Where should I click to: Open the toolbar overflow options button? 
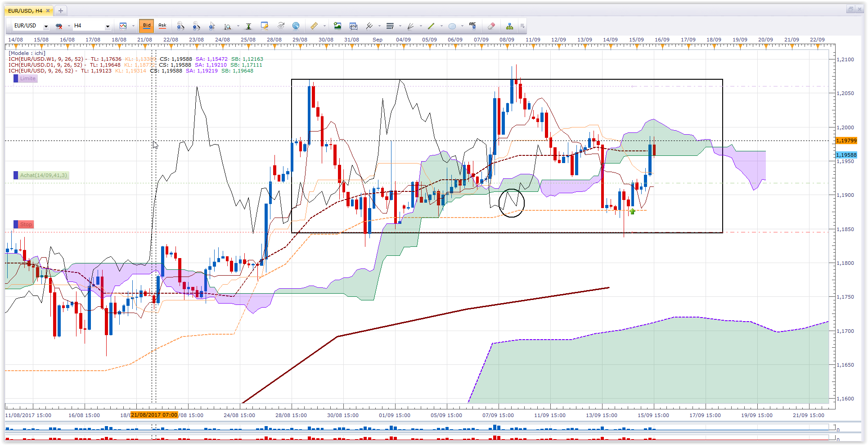tap(522, 26)
